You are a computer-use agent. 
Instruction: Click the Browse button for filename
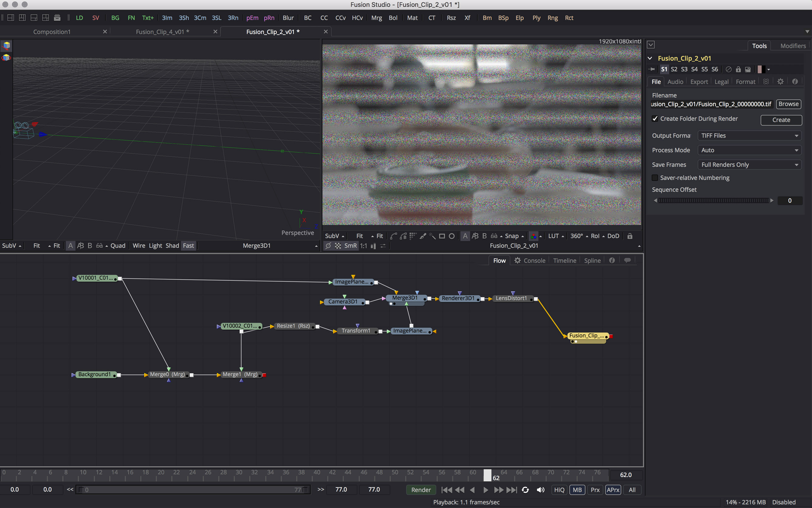tap(788, 104)
